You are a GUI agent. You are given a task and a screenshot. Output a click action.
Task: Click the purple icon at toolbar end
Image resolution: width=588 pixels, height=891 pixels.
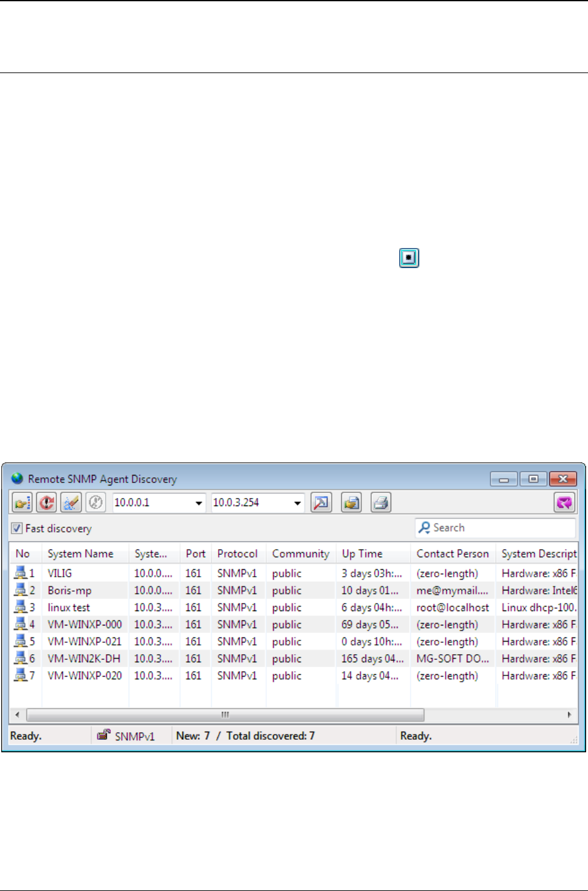[564, 502]
